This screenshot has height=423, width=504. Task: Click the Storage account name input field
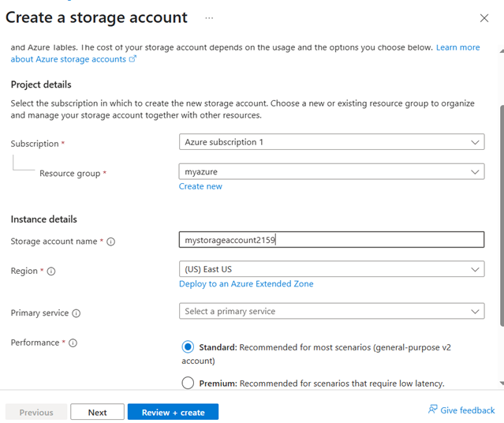331,240
